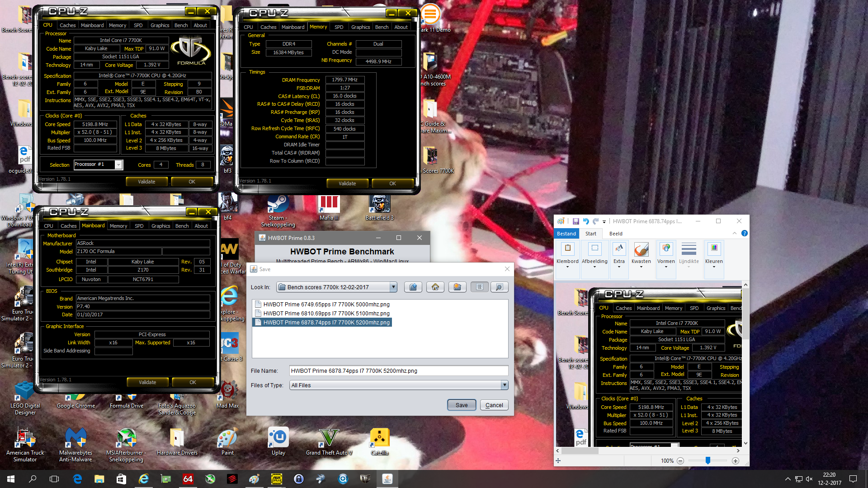Click the zoom in plus button in Paint
Screen dimensions: 868x488
[736, 461]
